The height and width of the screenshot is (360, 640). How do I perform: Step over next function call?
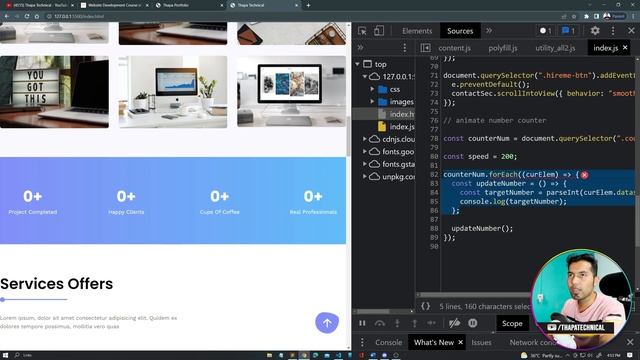point(380,323)
